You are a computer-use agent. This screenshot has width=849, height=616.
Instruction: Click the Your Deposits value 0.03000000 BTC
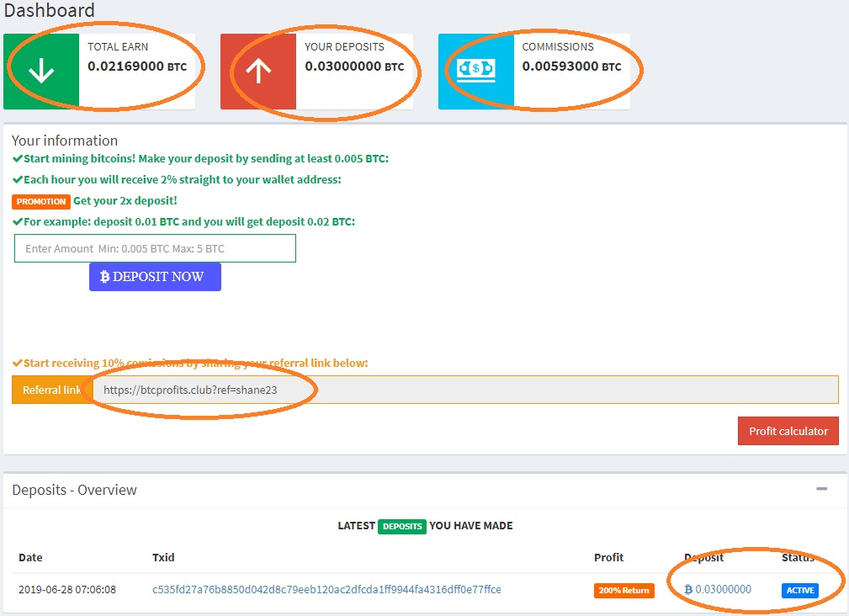click(354, 66)
